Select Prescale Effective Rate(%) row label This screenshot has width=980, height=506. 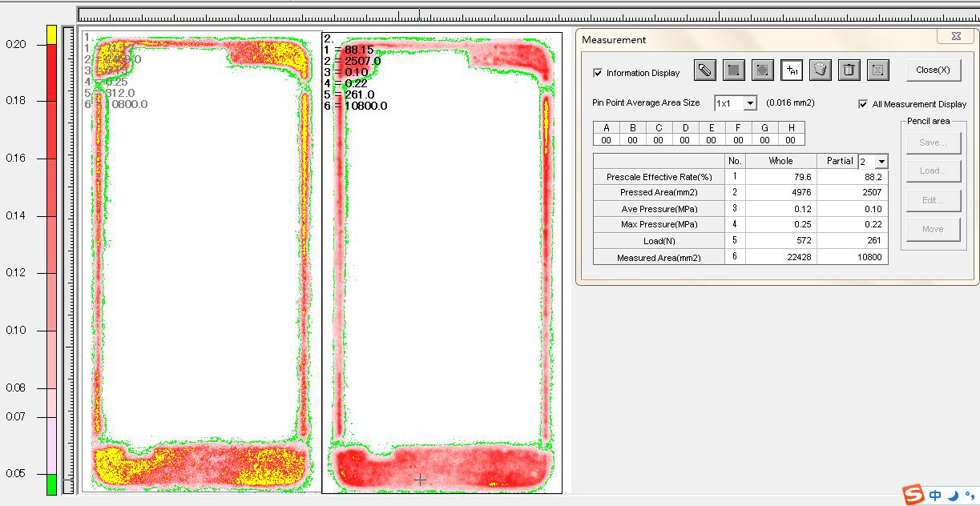[659, 177]
